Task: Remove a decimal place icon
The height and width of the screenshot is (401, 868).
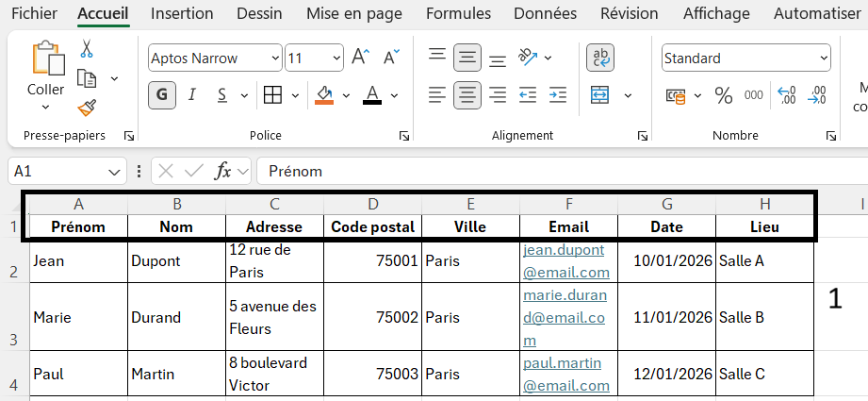Action: coord(816,95)
